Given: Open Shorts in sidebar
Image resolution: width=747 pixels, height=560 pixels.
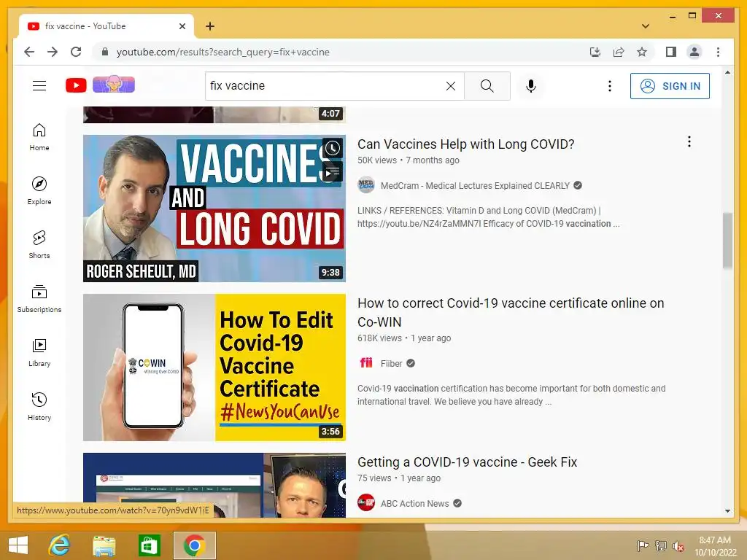Looking at the screenshot, I should tap(39, 245).
